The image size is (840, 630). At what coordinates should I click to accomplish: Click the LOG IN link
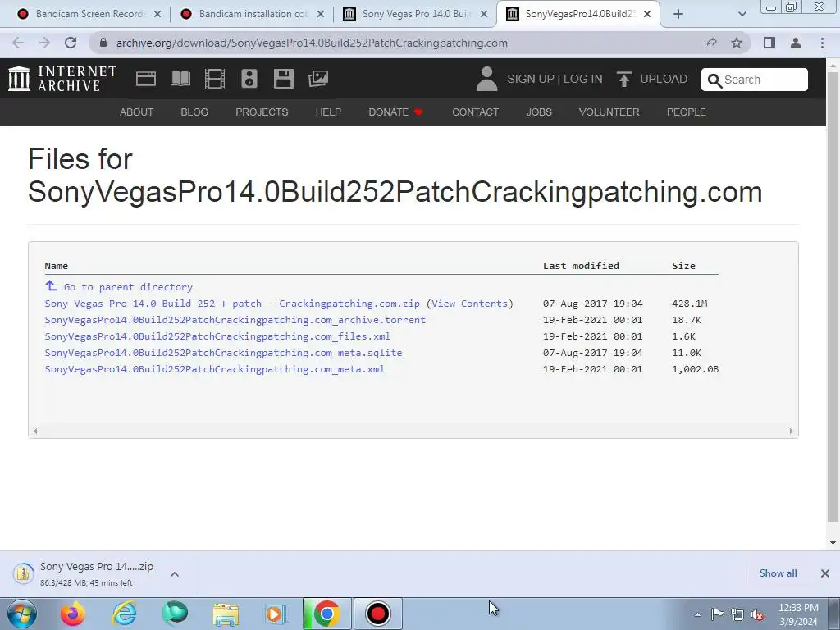(x=583, y=79)
